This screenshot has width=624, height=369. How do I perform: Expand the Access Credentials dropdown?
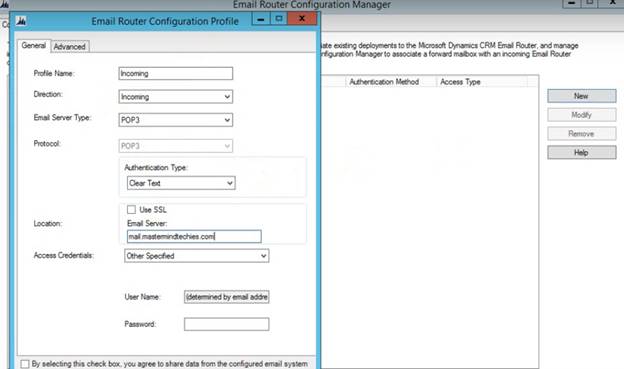pyautogui.click(x=197, y=256)
